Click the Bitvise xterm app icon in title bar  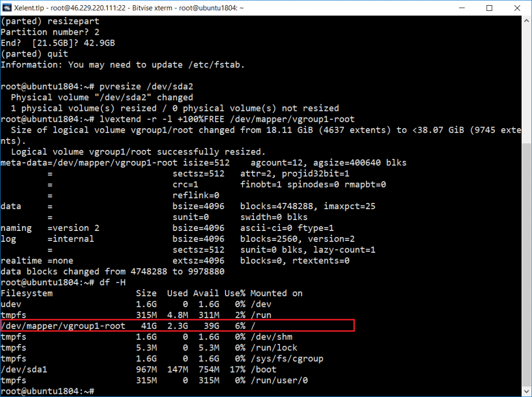coord(7,7)
